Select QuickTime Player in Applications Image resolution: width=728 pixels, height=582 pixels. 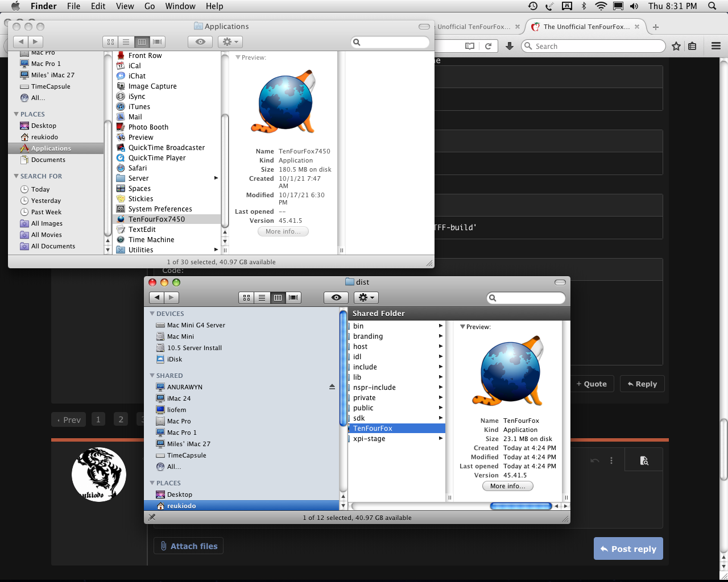(156, 158)
